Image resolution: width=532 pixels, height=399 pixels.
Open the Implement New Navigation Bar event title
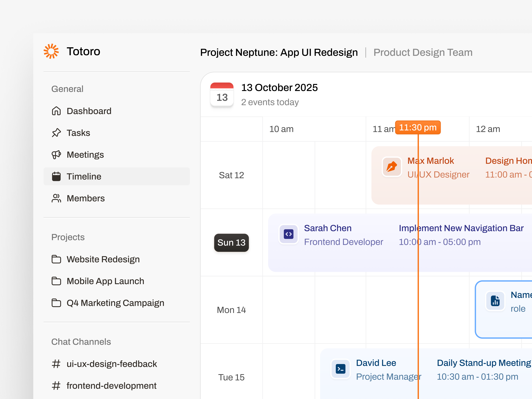pos(461,228)
